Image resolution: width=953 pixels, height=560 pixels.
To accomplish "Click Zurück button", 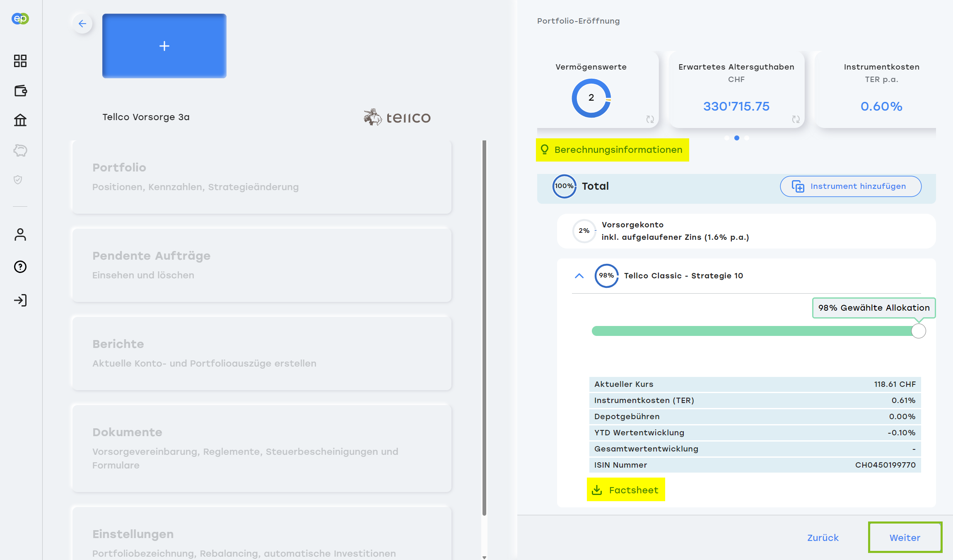I will coord(823,538).
